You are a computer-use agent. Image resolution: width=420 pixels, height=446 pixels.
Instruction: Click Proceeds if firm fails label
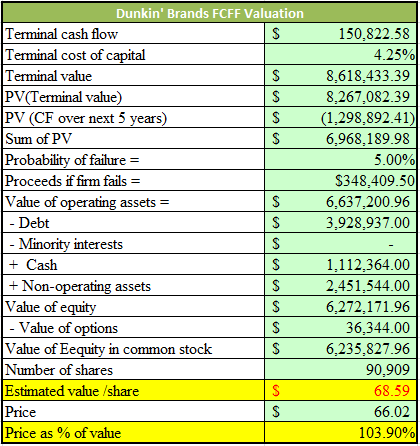72,181
